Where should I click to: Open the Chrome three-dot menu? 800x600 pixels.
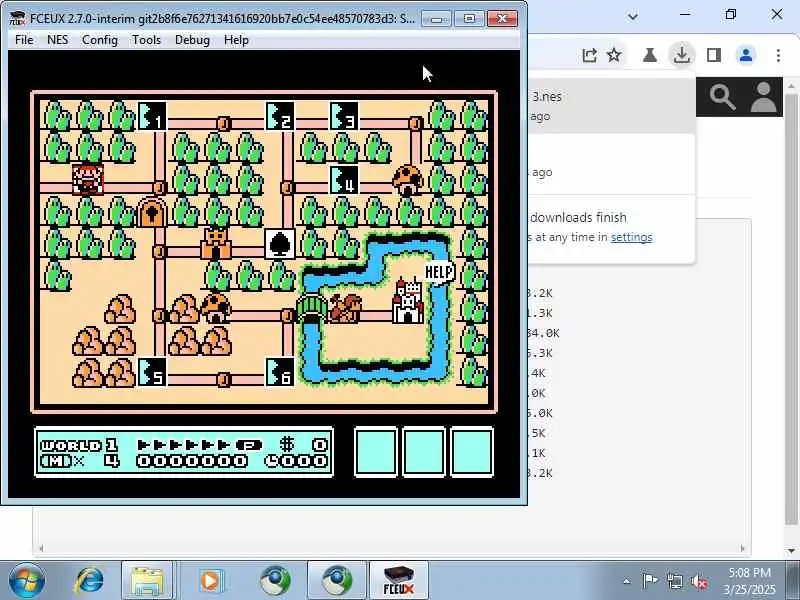point(778,55)
